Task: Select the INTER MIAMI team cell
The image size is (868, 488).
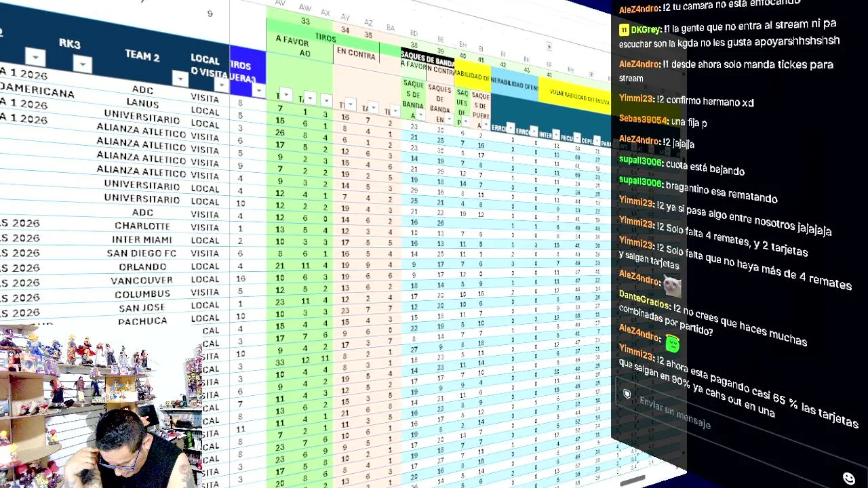Action: click(x=142, y=239)
